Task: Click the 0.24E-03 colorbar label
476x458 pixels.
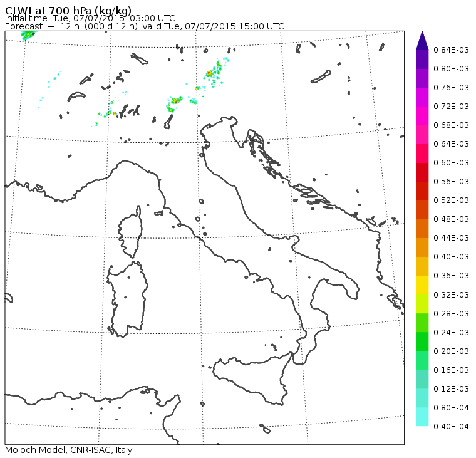Action: click(x=451, y=333)
